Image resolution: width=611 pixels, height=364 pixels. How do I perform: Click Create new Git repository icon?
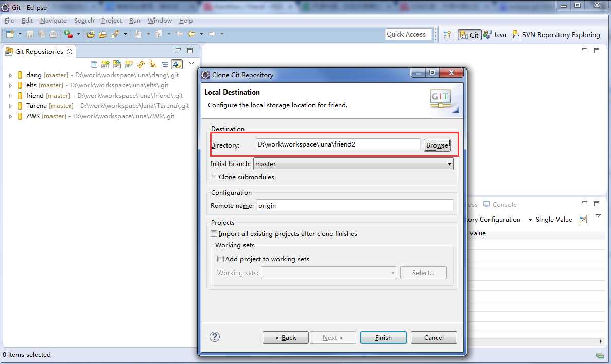(129, 64)
